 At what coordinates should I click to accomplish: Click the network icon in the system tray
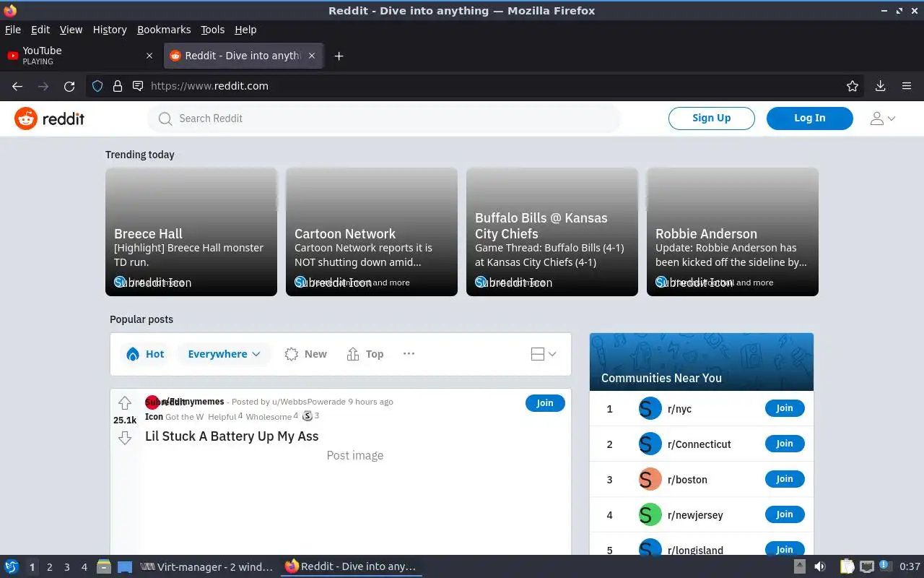(x=867, y=566)
